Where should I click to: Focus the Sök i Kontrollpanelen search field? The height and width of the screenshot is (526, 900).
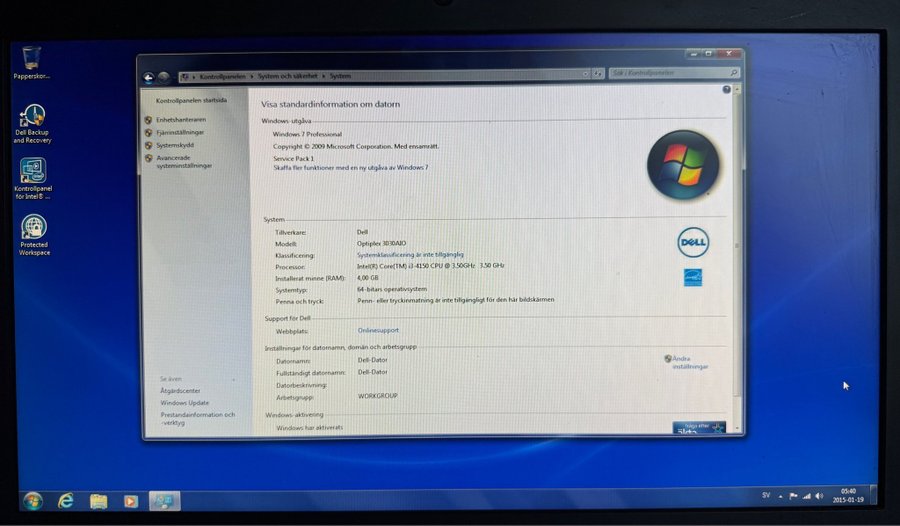pyautogui.click(x=674, y=73)
